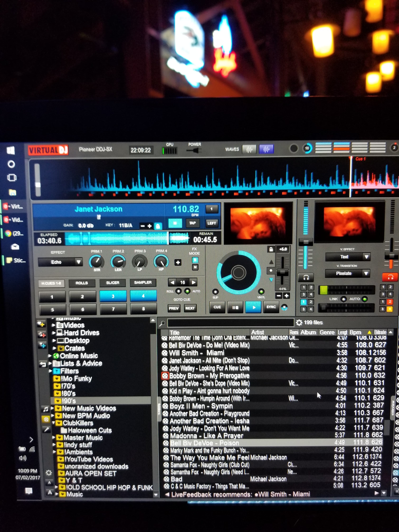Open the Windows action center icon
Image resolution: width=399 pixels, height=532 pixels.
[x=29, y=491]
